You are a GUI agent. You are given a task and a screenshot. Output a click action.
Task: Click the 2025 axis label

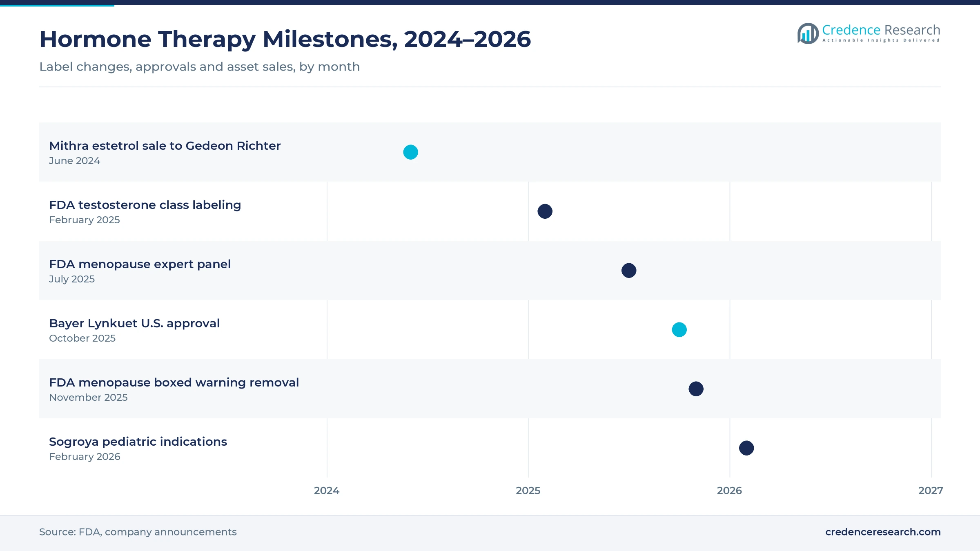coord(528,491)
